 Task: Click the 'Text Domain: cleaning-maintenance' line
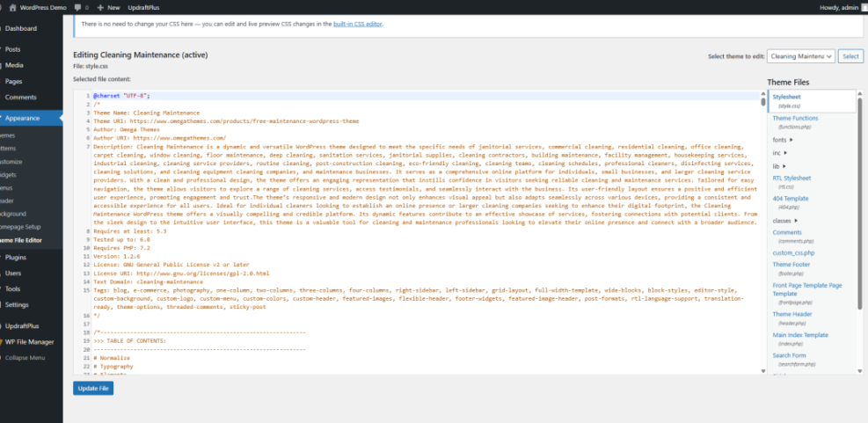click(149, 281)
